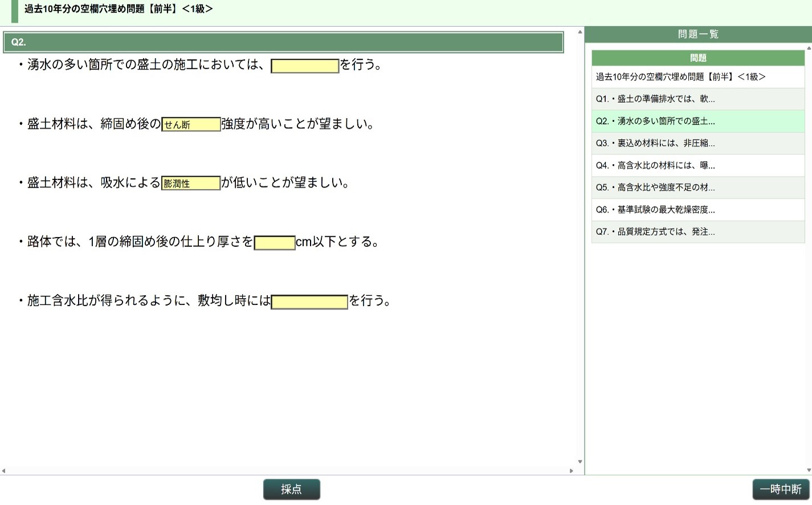This screenshot has height=505, width=812.
Task: Open Q7 品質規定方式 in question list
Action: pyautogui.click(x=697, y=232)
